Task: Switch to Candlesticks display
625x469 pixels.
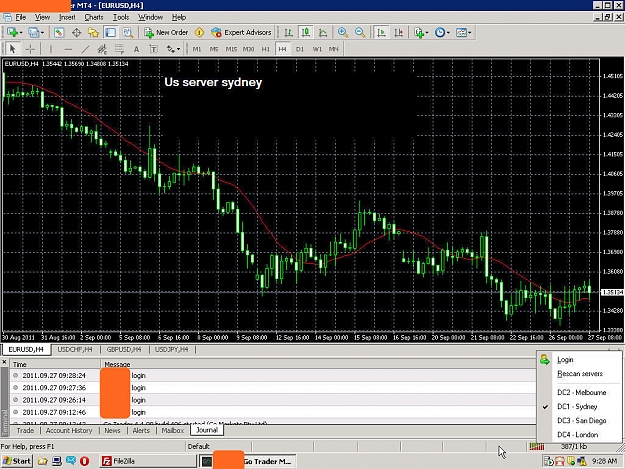Action: click(305, 33)
